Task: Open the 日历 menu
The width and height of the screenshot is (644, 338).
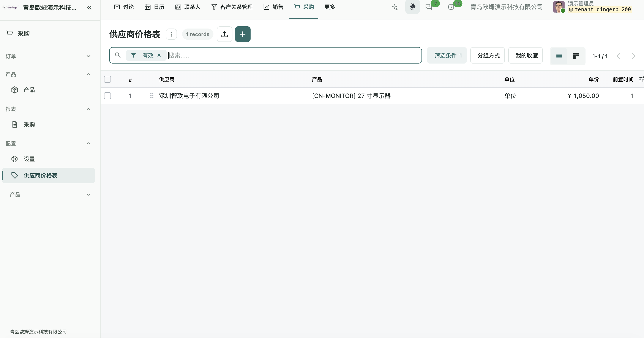Action: (x=155, y=7)
